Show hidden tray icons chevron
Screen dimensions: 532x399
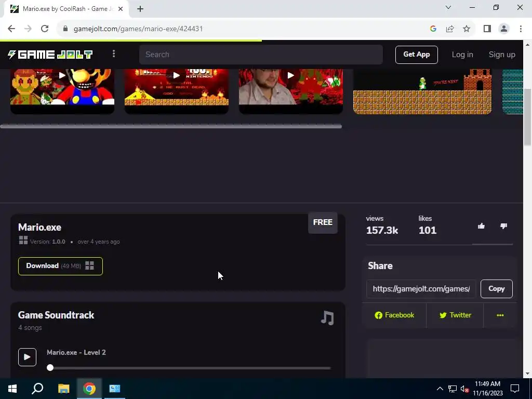pyautogui.click(x=440, y=389)
